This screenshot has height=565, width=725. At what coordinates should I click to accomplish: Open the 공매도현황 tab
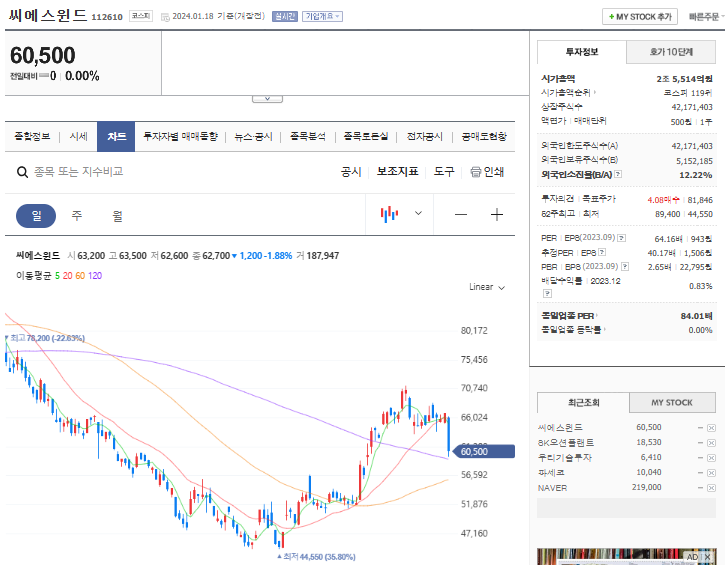pos(484,136)
